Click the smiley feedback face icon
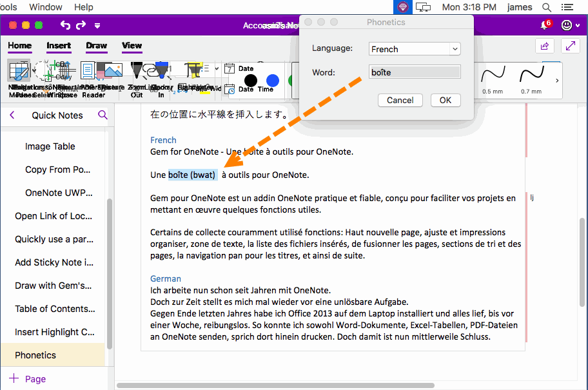 pos(567,25)
